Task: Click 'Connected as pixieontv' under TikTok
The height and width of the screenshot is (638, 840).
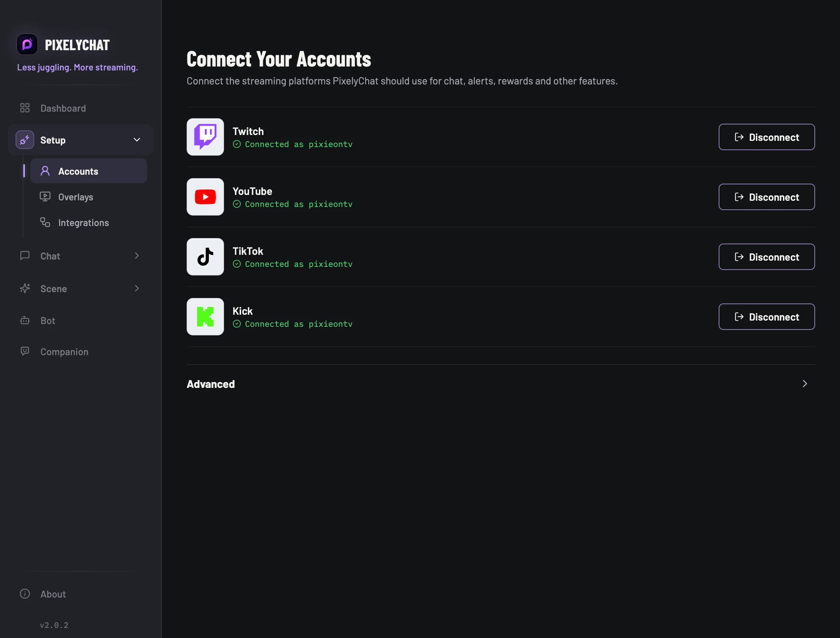Action: [x=299, y=264]
